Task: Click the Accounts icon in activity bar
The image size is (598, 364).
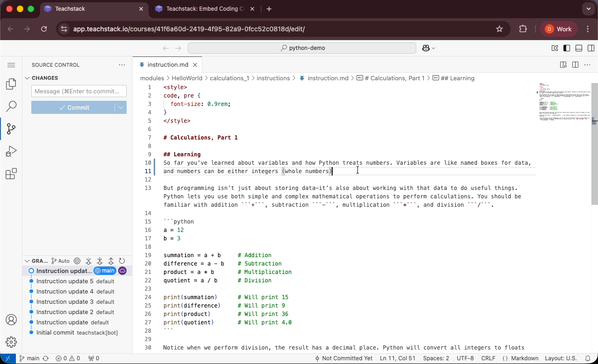Action: [x=11, y=320]
